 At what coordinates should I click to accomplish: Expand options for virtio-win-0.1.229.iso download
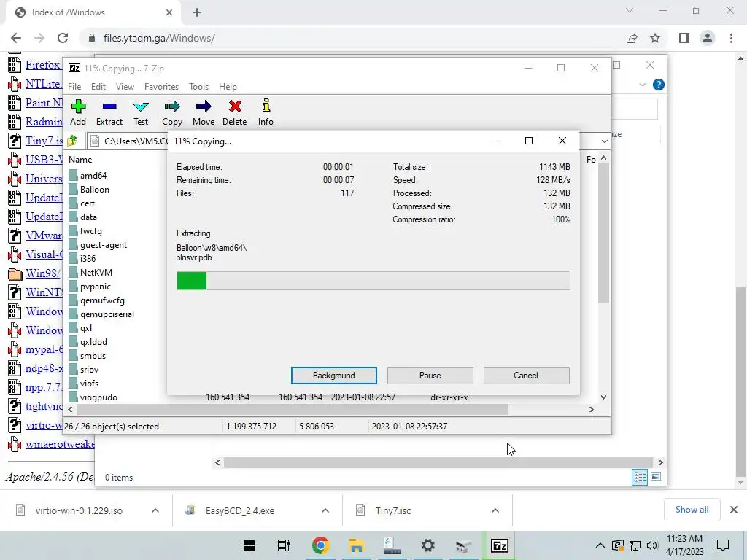click(x=155, y=510)
